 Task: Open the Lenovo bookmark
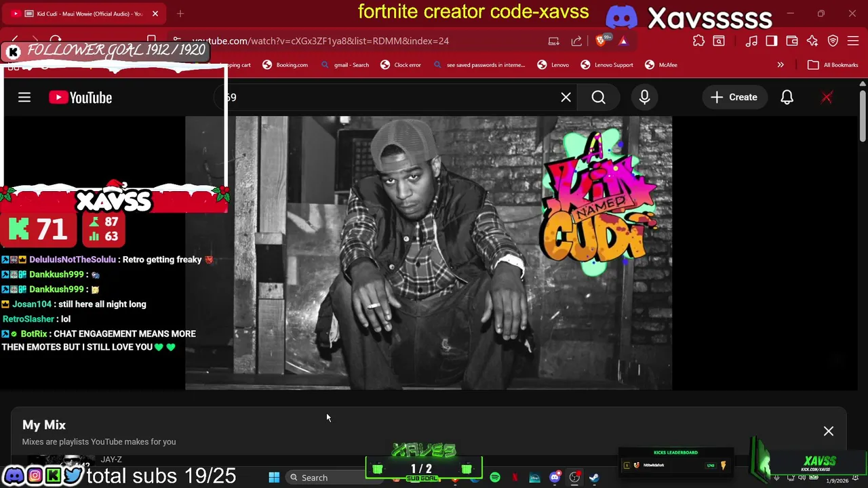553,65
